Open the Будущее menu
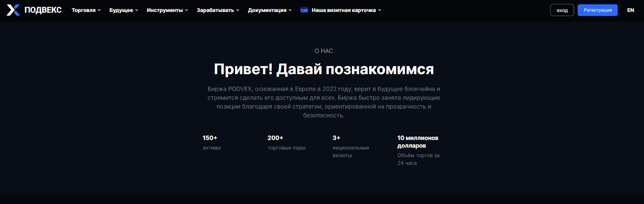644x204 pixels. point(121,10)
